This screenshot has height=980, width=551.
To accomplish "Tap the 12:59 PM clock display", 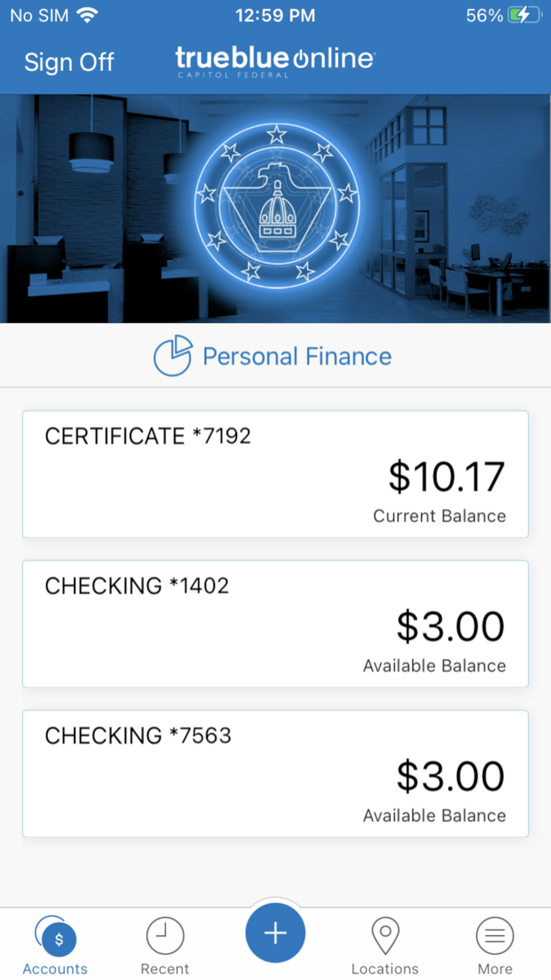I will [x=275, y=14].
